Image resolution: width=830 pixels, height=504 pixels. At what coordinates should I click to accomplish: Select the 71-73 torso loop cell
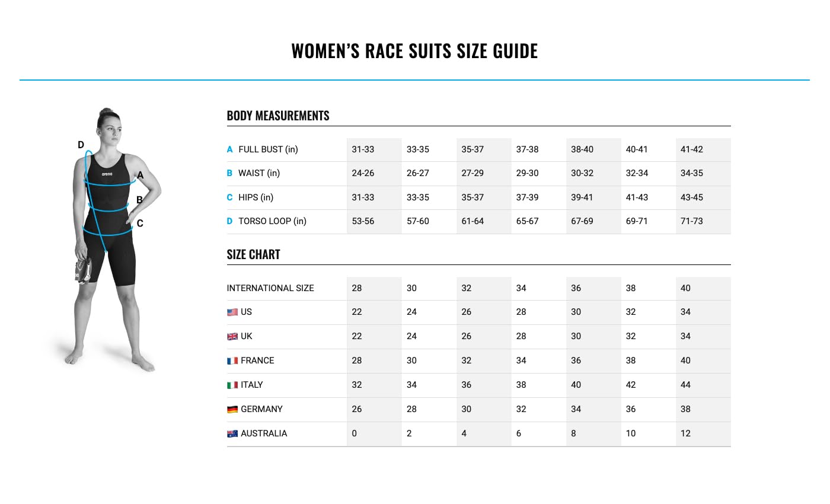click(x=692, y=222)
